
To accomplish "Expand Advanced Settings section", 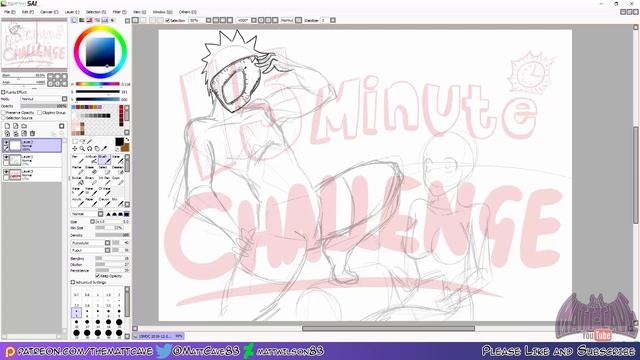I will [73, 282].
